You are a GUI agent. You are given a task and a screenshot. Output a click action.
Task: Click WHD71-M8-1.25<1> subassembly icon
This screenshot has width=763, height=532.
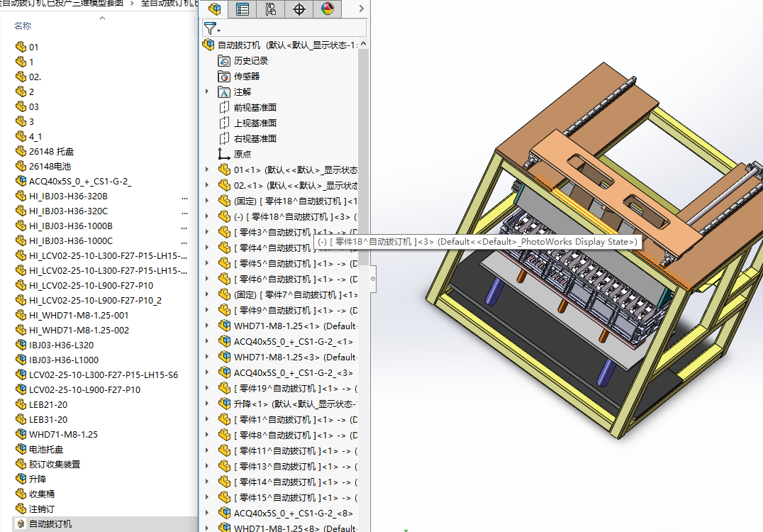point(224,326)
